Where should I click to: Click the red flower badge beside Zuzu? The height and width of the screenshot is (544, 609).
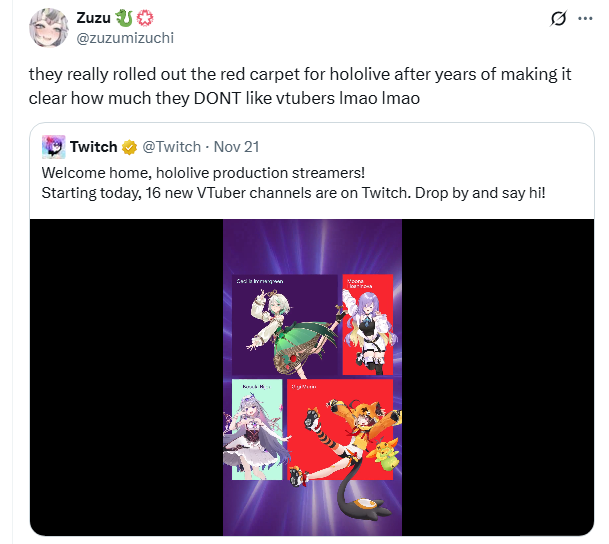[145, 17]
